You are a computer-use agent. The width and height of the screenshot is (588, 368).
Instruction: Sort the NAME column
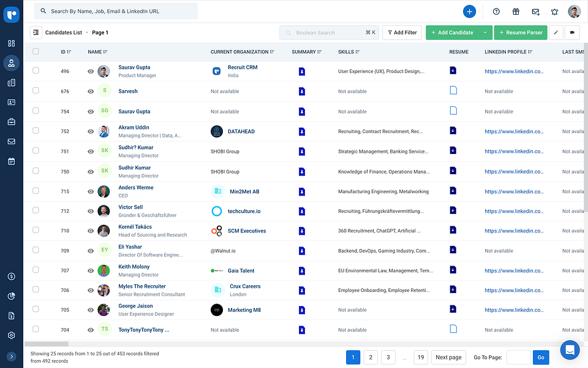(106, 52)
